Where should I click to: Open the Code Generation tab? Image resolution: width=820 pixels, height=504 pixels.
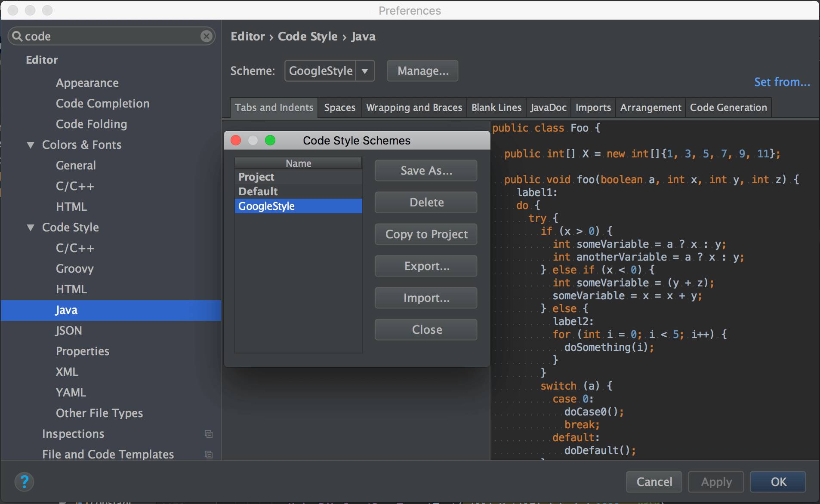coord(728,108)
